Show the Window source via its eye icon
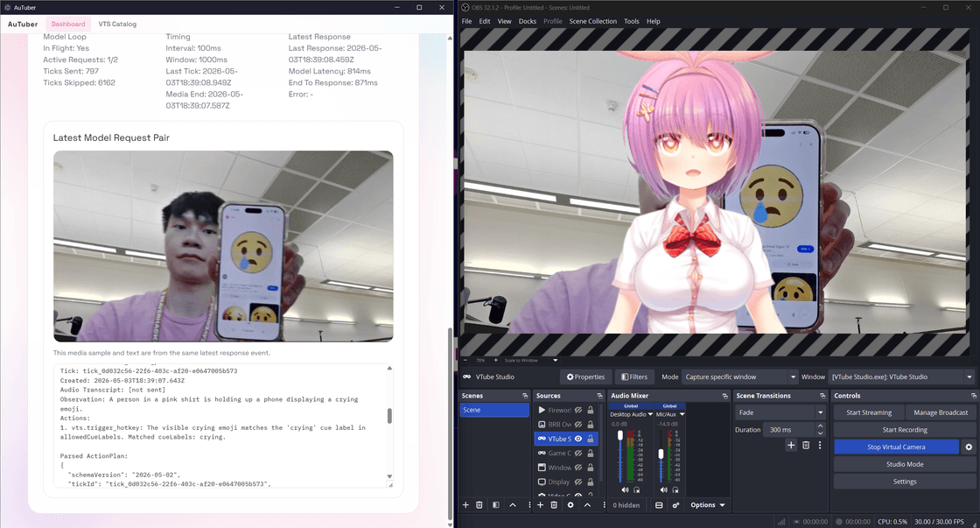This screenshot has height=528, width=980. point(578,468)
